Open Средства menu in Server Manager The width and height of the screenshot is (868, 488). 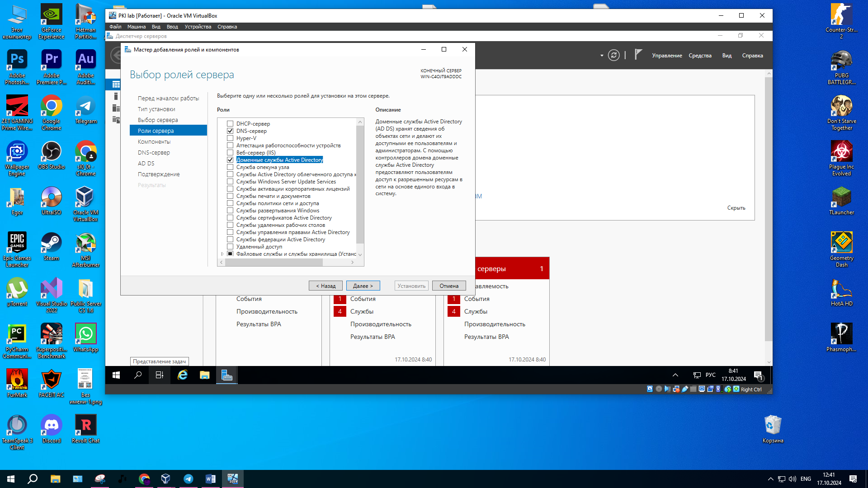(x=700, y=56)
